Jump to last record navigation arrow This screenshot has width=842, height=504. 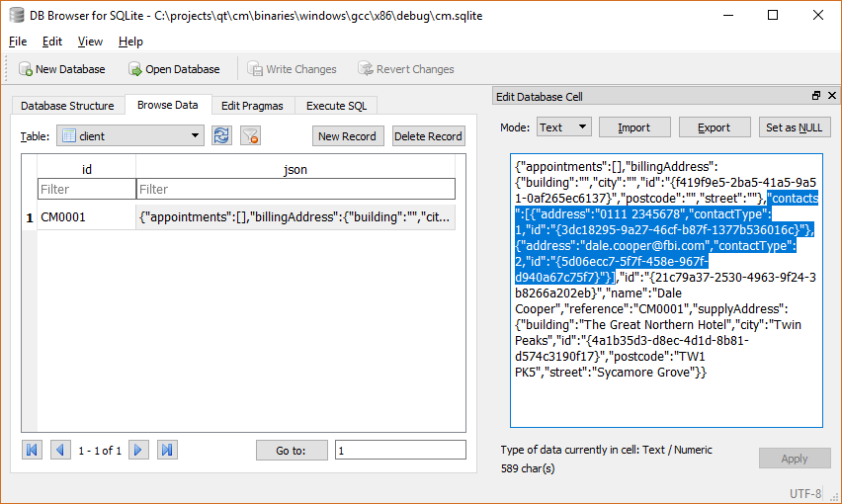167,451
